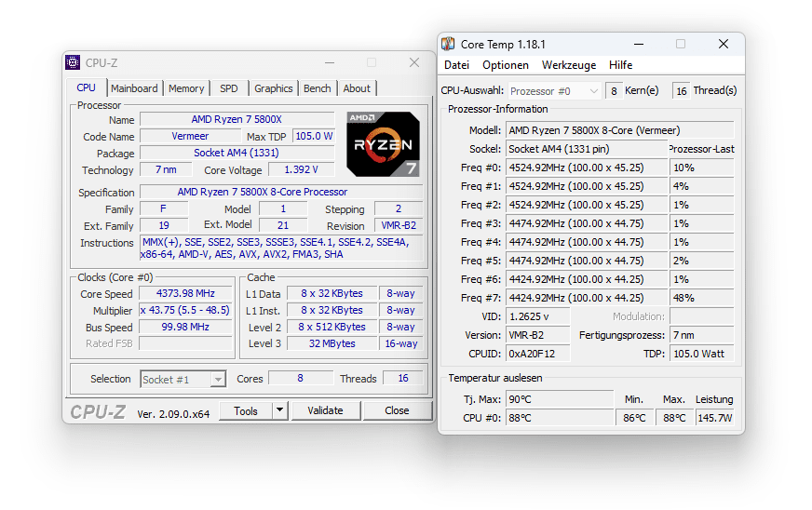
Task: Click the Modell field in Core Temp
Action: coord(620,130)
